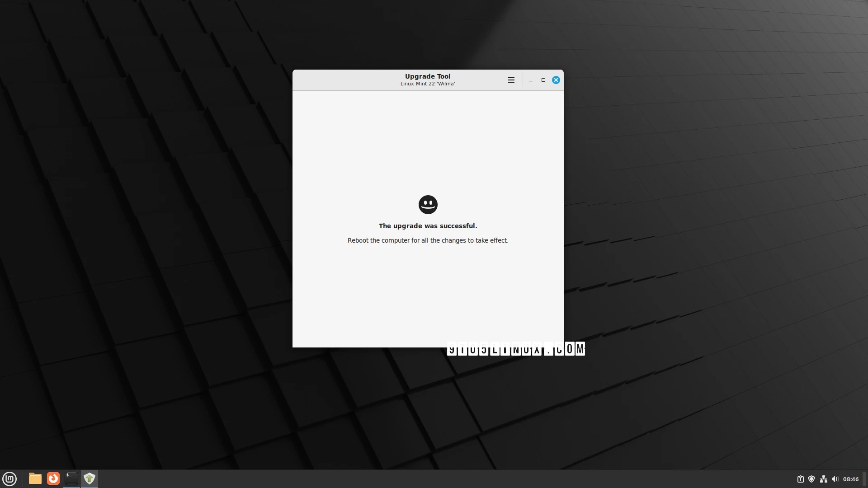This screenshot has height=488, width=868.
Task: Minimize the Upgrade Tool window
Action: [x=531, y=80]
